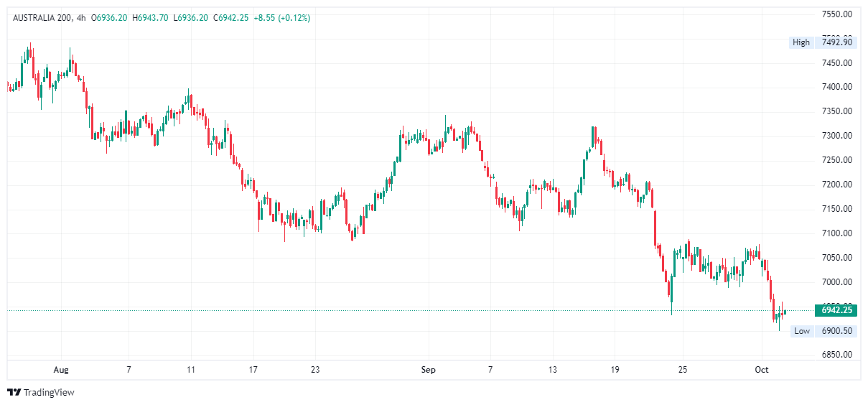The image size is (868, 405).
Task: Click the 13 date label on time axis
Action: tap(552, 370)
